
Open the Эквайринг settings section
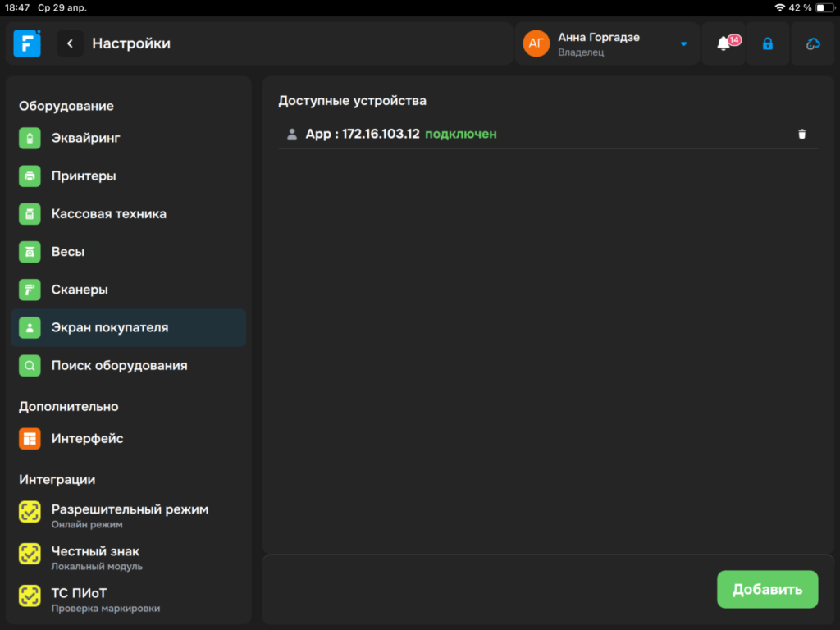129,138
